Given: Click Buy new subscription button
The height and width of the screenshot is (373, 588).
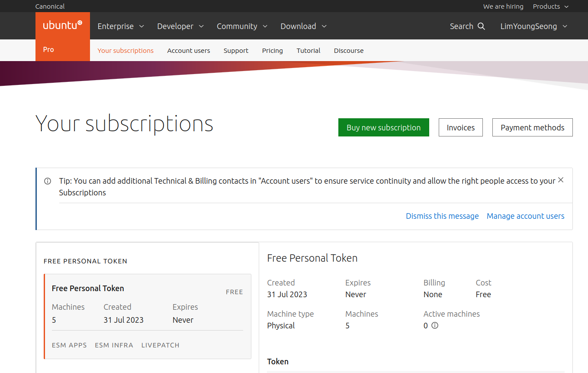Looking at the screenshot, I should (x=384, y=127).
